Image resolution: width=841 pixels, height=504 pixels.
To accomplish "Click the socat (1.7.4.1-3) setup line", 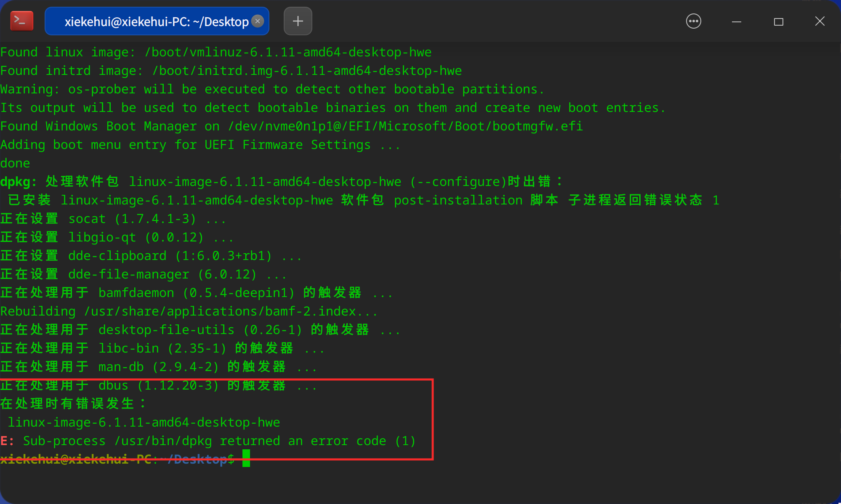I will (113, 218).
